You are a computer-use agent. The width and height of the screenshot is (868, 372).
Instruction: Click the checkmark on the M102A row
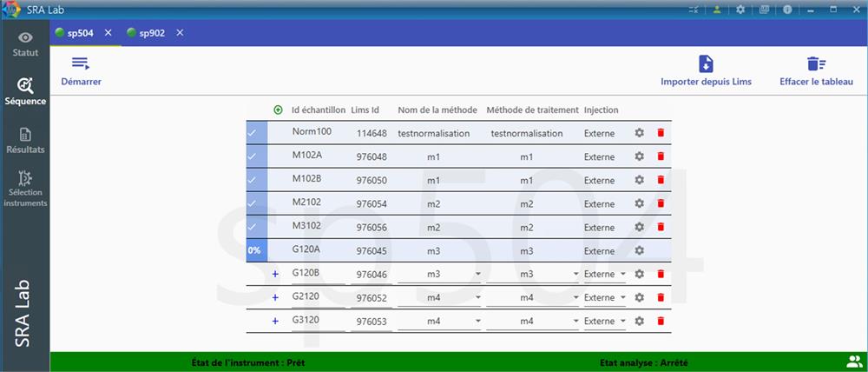[252, 156]
